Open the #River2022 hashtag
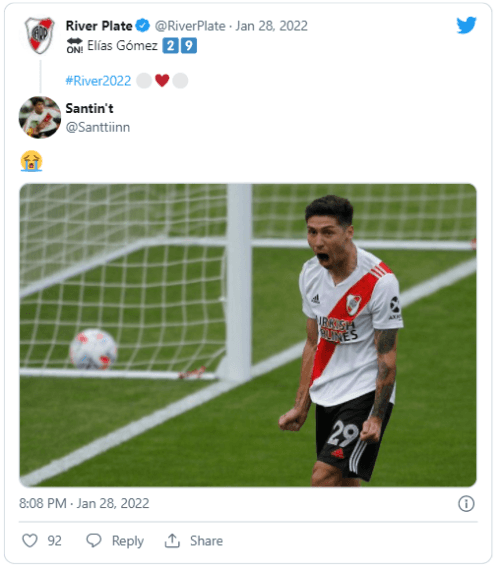The width and height of the screenshot is (500, 569). point(98,81)
